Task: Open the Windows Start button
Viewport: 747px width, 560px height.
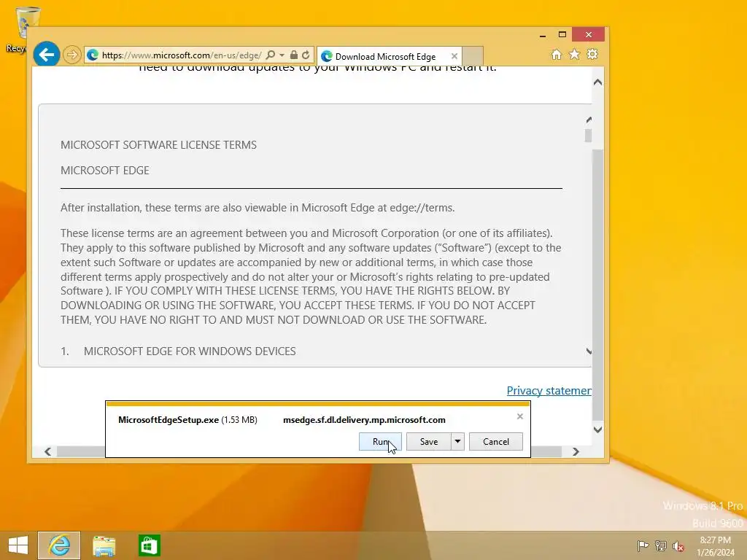Action: pos(18,545)
